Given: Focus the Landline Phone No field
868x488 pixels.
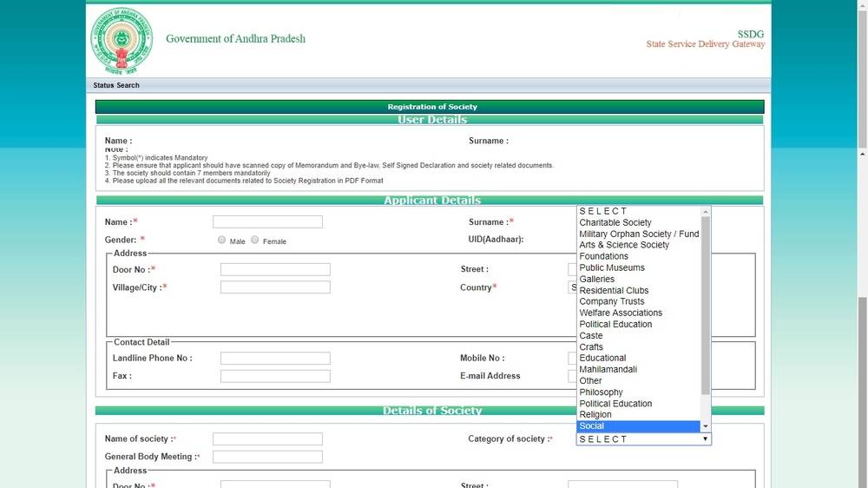Looking at the screenshot, I should pos(275,359).
